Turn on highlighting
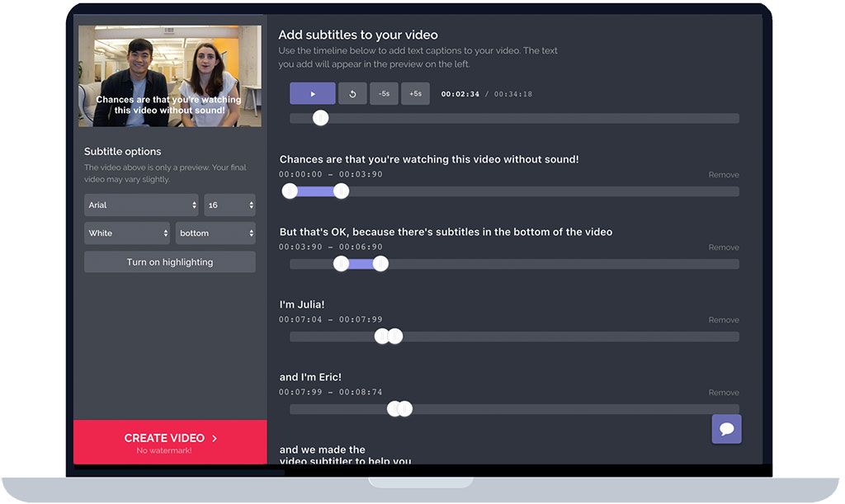Image resolution: width=845 pixels, height=504 pixels. (170, 262)
